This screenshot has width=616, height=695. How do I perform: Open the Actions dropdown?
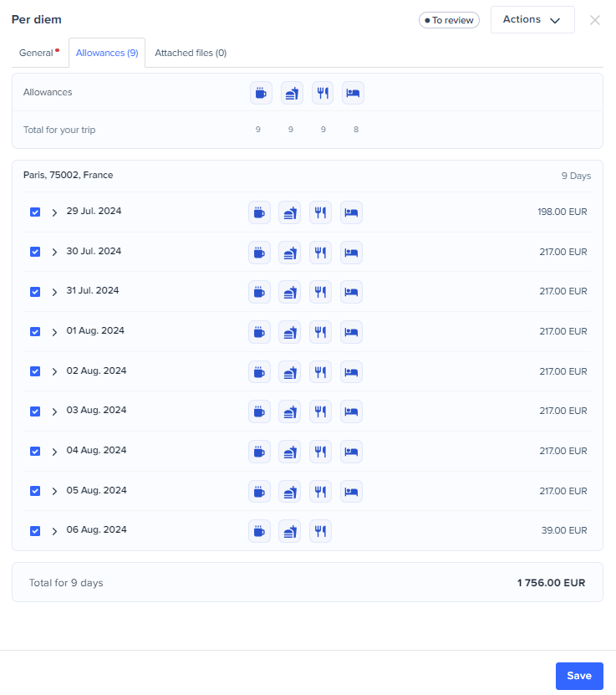coord(532,20)
